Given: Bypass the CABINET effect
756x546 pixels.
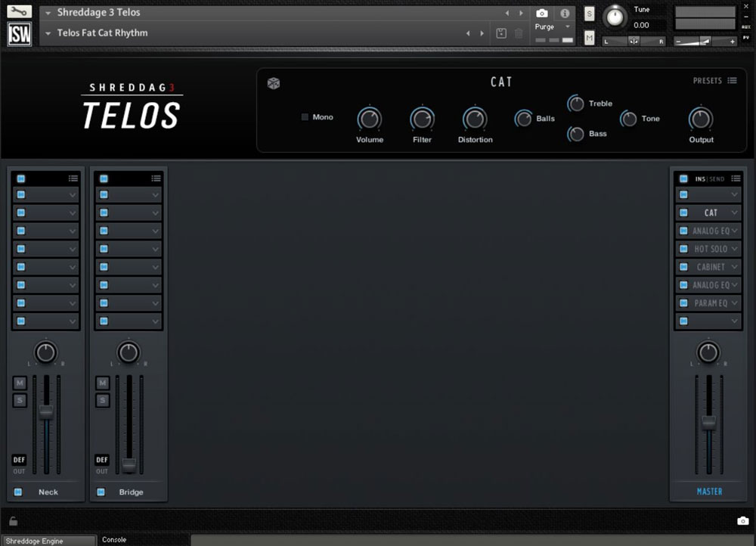Looking at the screenshot, I should tap(683, 267).
